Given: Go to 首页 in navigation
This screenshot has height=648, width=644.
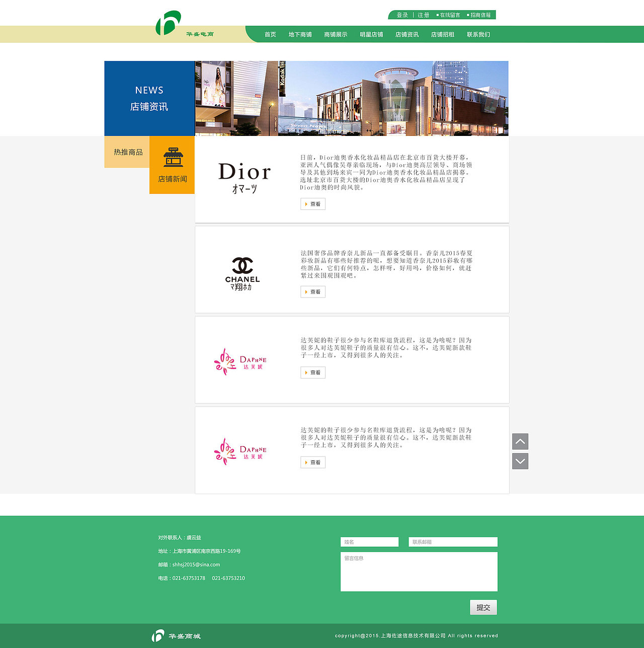Looking at the screenshot, I should [x=270, y=35].
